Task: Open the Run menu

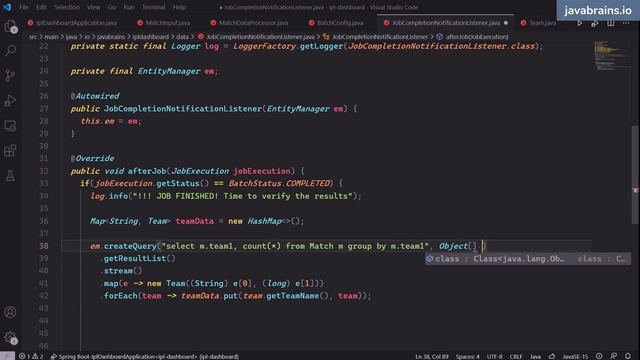Action: click(129, 7)
